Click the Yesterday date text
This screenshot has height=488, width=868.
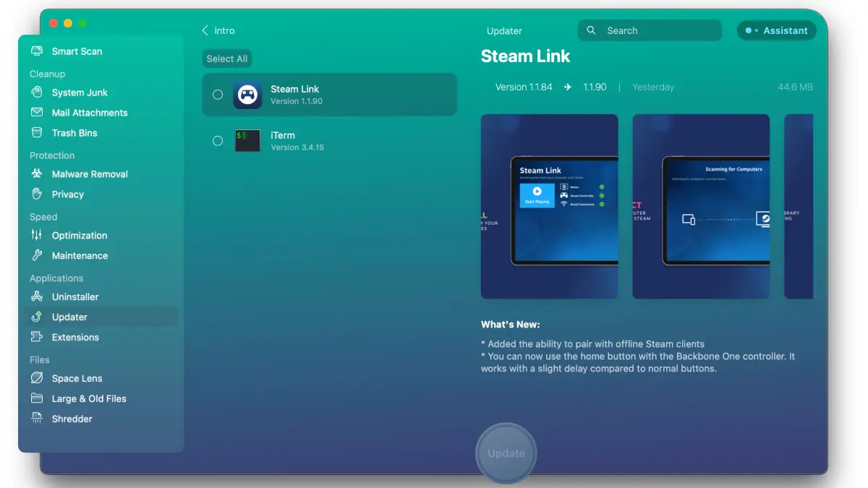pos(653,87)
